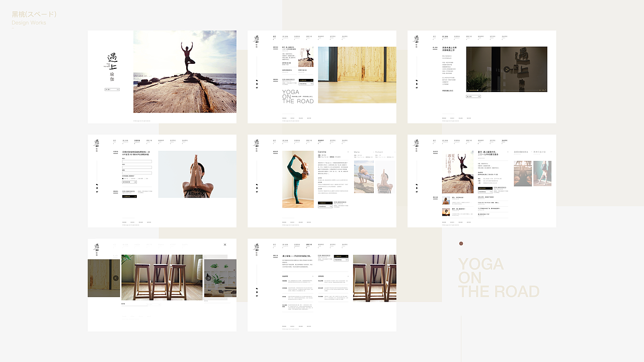Click the previous-image arrow in the stool gallery lightbox
Viewport: 644px width, 362px height.
tap(116, 278)
